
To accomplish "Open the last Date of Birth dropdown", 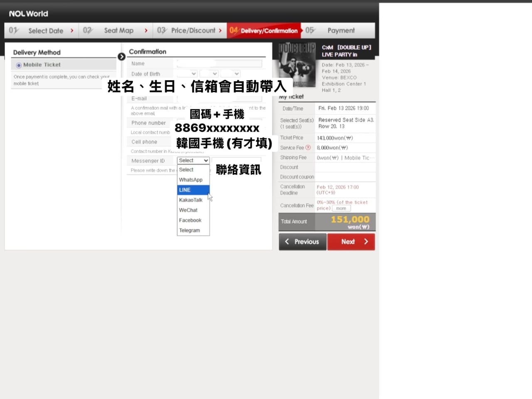I will pyautogui.click(x=231, y=74).
